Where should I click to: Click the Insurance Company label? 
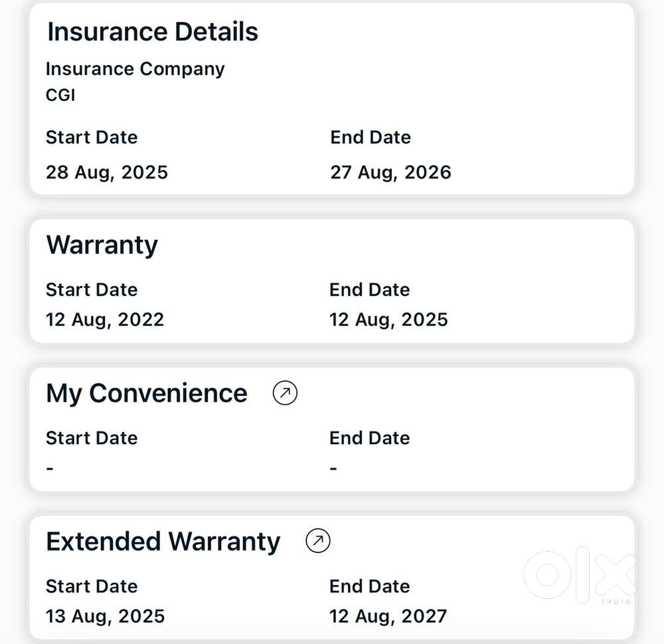135,69
